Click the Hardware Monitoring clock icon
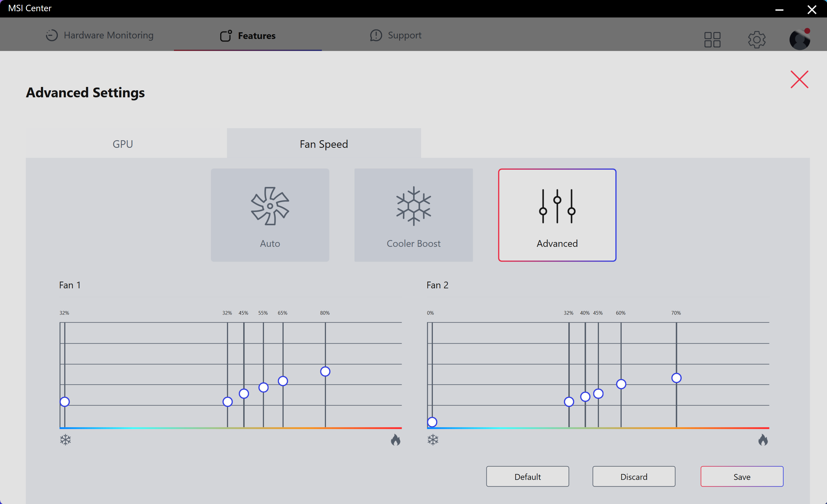The width and height of the screenshot is (827, 504). (x=52, y=35)
